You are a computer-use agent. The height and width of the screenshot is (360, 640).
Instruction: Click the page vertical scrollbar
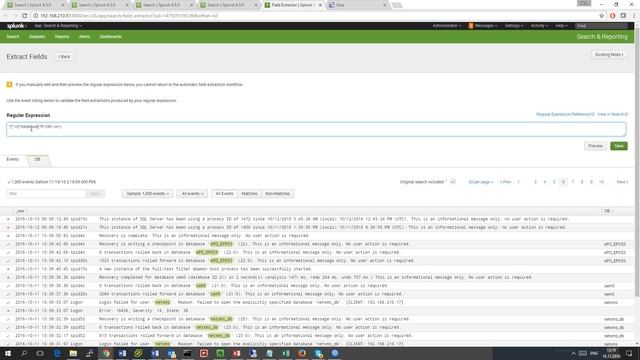click(x=637, y=163)
